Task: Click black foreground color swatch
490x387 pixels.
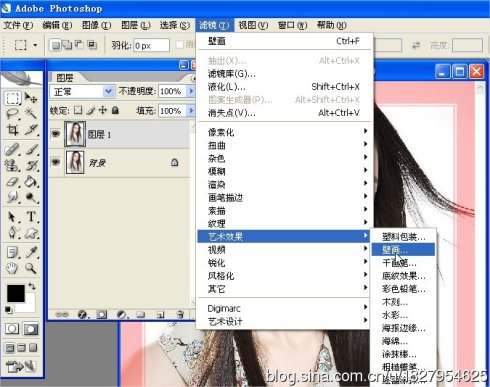Action: click(16, 293)
